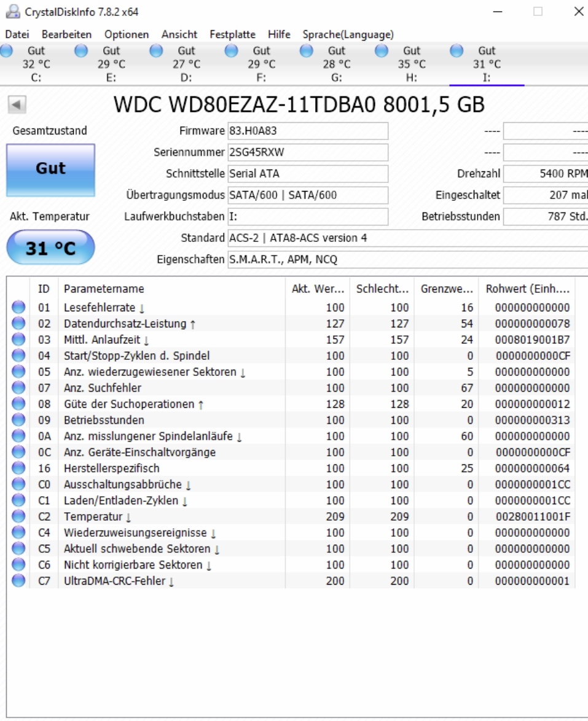Switch to the I: drive tab
The width and height of the screenshot is (588, 721).
487,64
